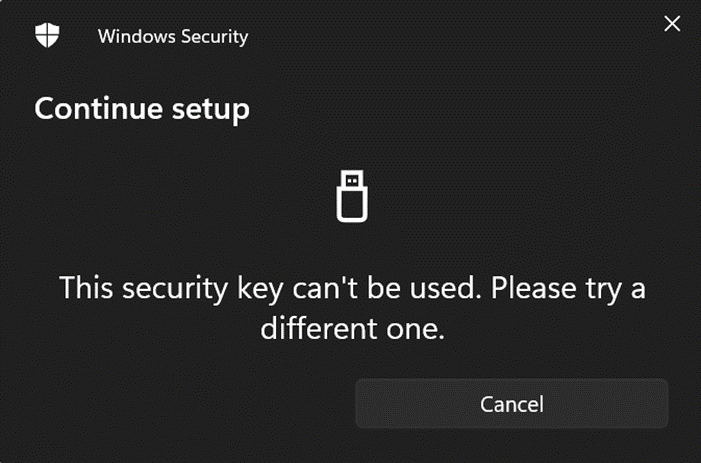Click the USB key outline icon
This screenshot has width=701, height=463.
[x=351, y=195]
